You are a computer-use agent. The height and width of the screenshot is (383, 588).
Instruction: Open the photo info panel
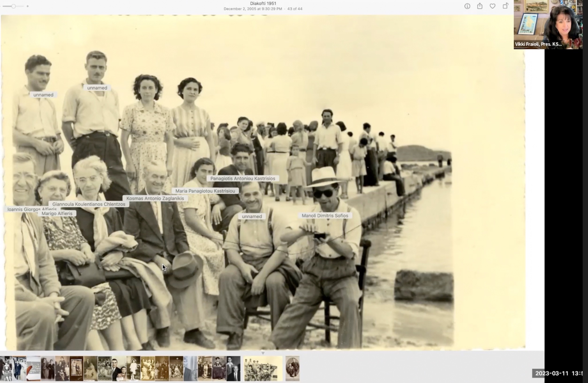467,6
